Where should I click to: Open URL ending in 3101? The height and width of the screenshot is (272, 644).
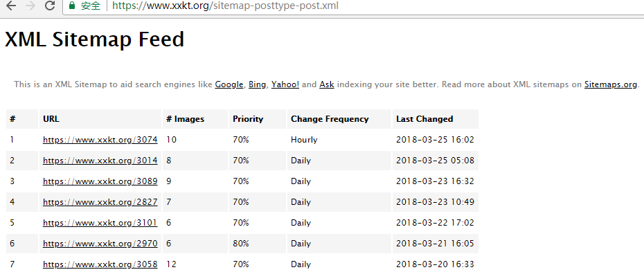click(100, 223)
